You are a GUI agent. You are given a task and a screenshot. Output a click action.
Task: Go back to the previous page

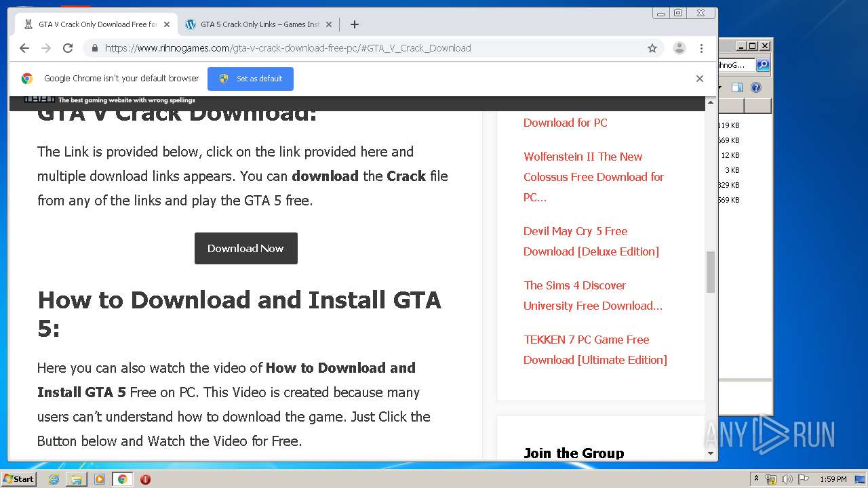tap(24, 48)
